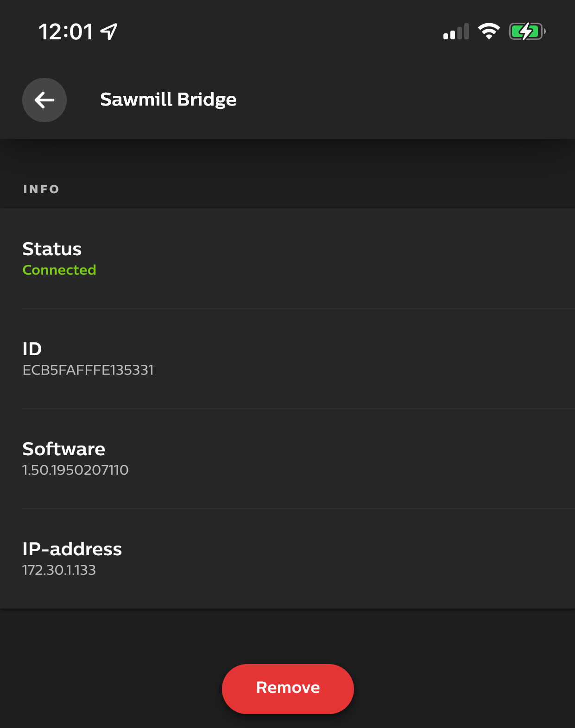The height and width of the screenshot is (728, 575).
Task: Select the Status label
Action: click(x=52, y=249)
